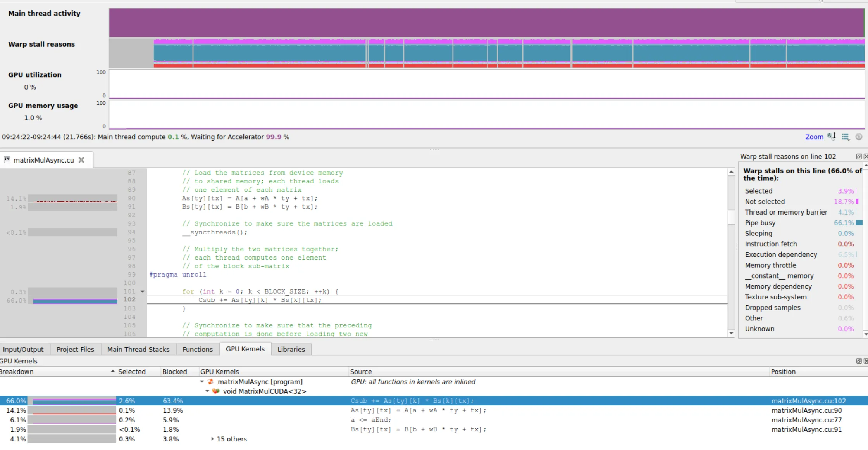Click the #pragma unroll line
The height and width of the screenshot is (450, 868).
click(178, 275)
